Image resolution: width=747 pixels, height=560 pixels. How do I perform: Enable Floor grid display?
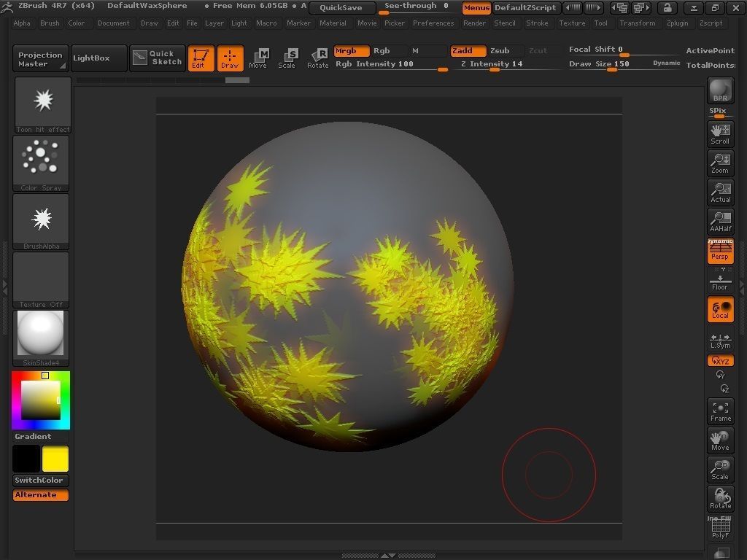(x=720, y=279)
